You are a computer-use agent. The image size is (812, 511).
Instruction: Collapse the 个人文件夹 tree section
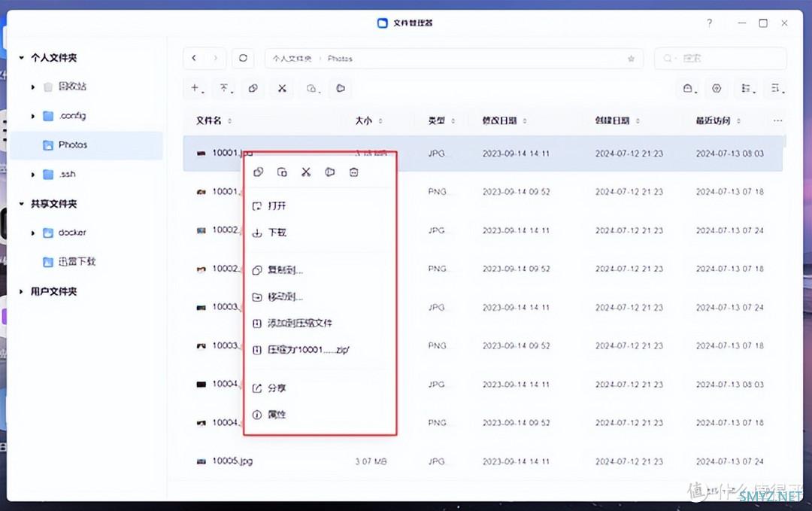21,57
